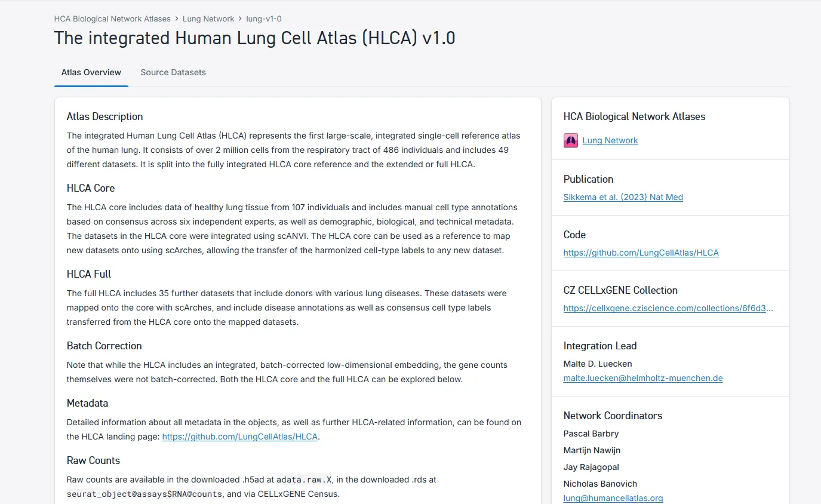The image size is (821, 504).
Task: Switch to the Source Datasets tab
Action: point(173,72)
